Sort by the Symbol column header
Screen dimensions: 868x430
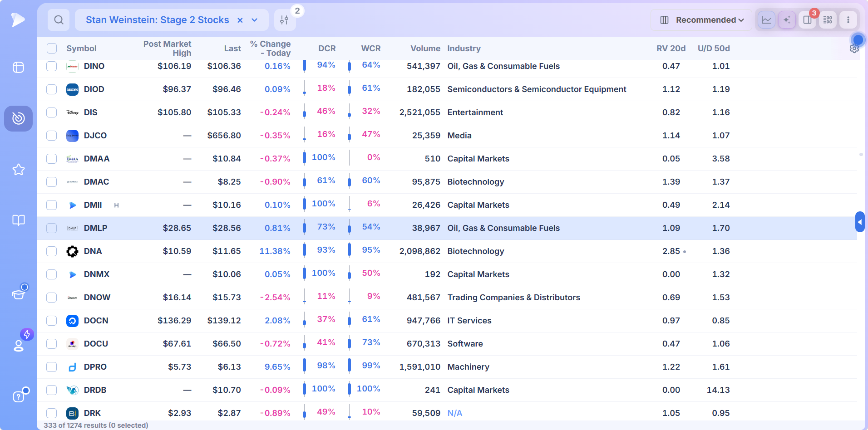(x=81, y=49)
